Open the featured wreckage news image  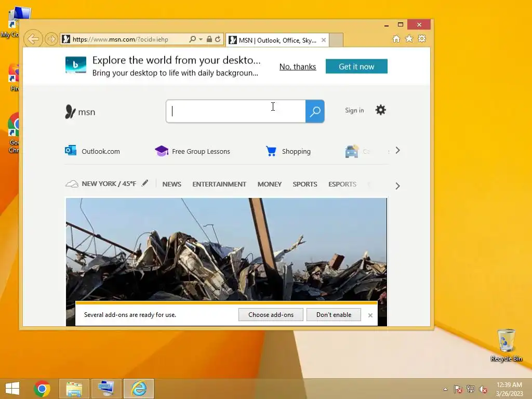point(227,249)
